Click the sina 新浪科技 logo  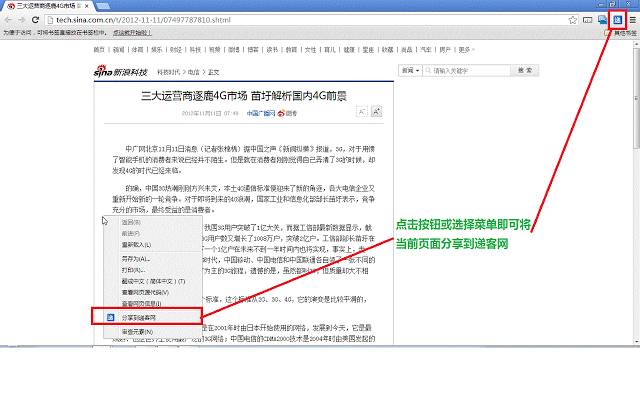pyautogui.click(x=120, y=71)
